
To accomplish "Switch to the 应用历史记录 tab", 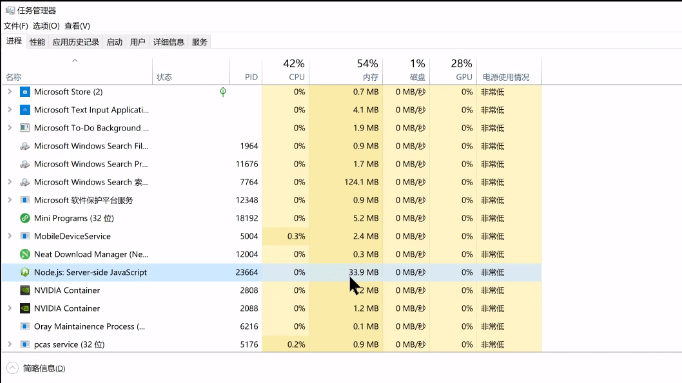I will (76, 42).
